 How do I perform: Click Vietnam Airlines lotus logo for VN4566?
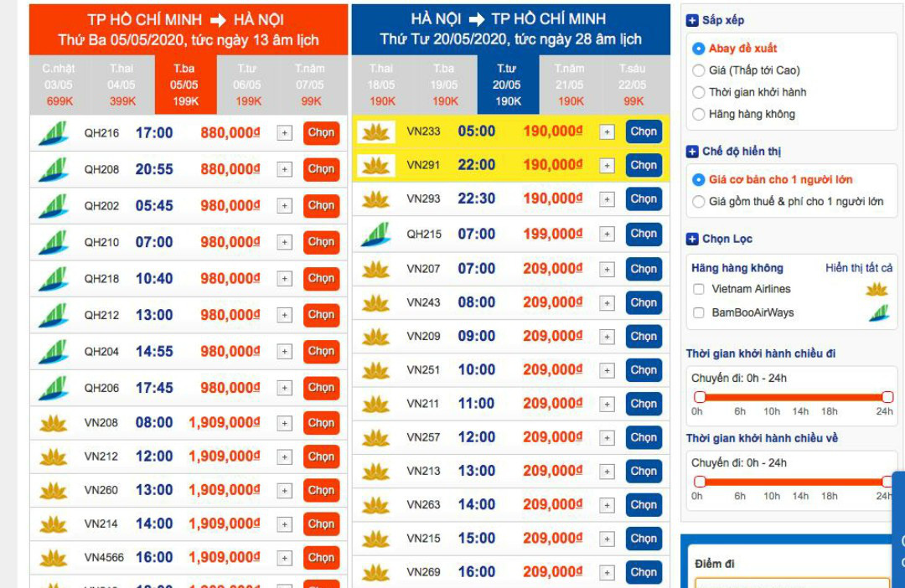click(54, 558)
